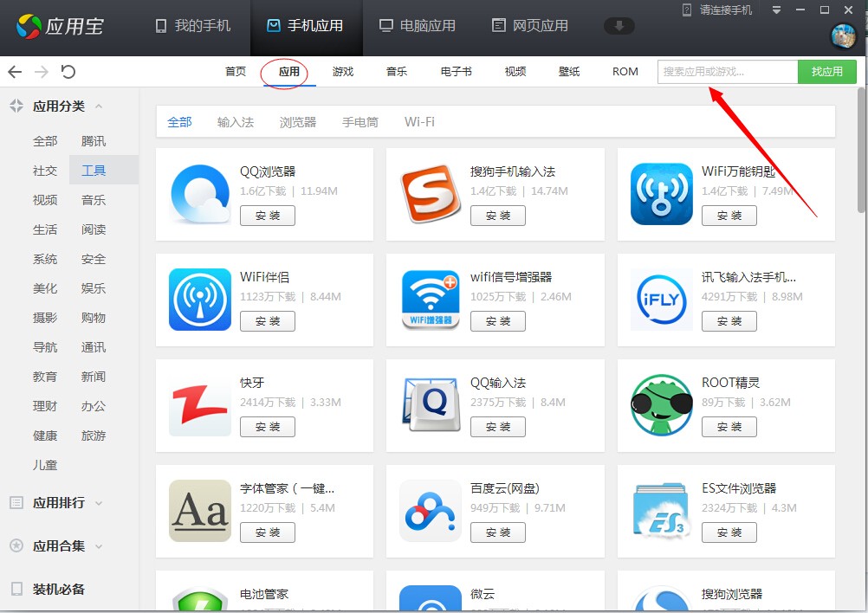
Task: Open the 视频 navigation tab
Action: tap(515, 71)
